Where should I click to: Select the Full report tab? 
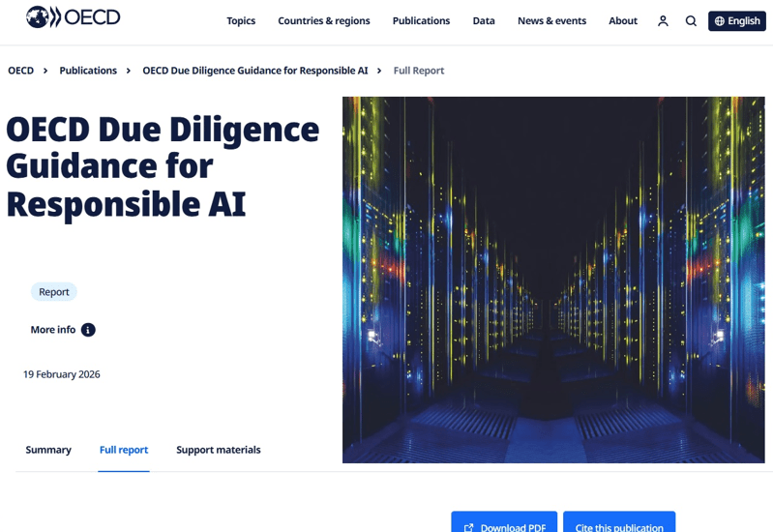tap(124, 450)
